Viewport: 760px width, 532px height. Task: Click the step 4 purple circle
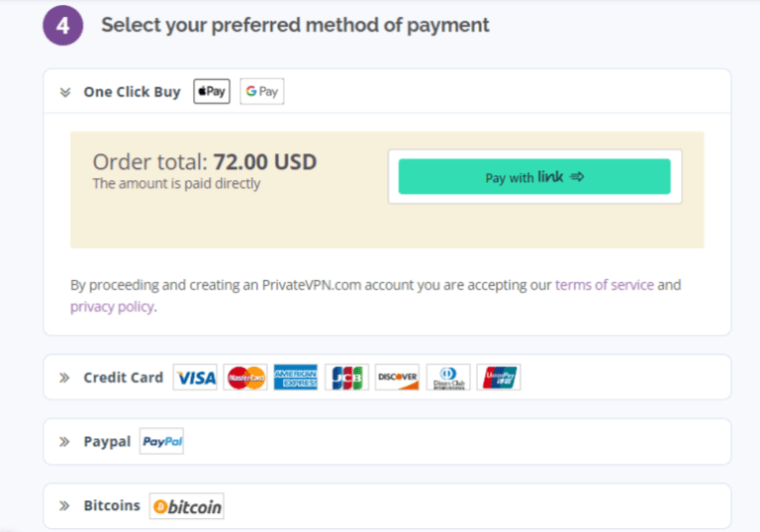coord(62,26)
